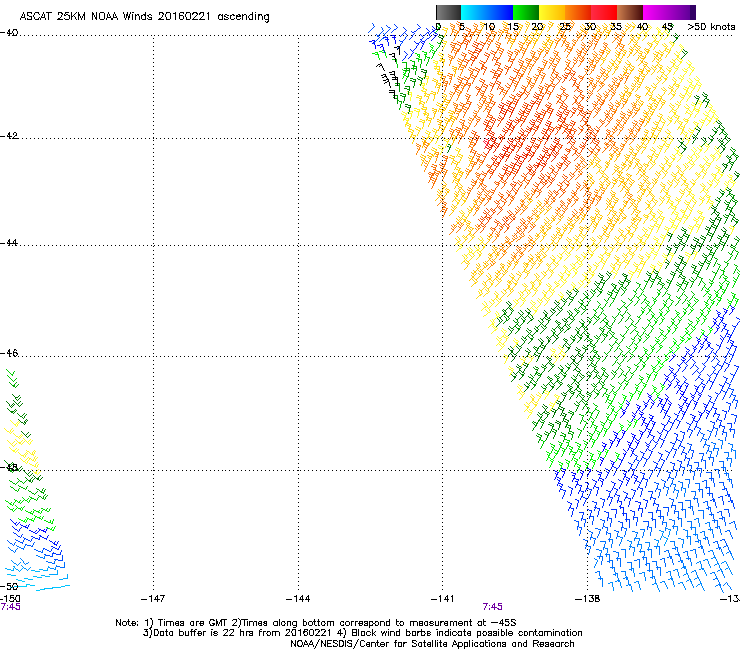Click note 'Data buffer is 22 hrs from 20160221'
This screenshot has width=740, height=650.
240,633
